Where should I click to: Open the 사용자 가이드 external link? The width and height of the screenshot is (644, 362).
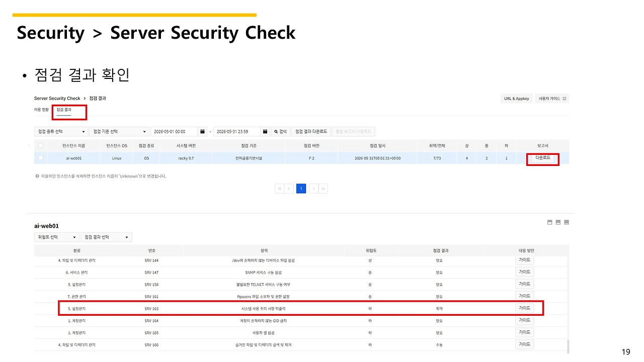pyautogui.click(x=552, y=99)
